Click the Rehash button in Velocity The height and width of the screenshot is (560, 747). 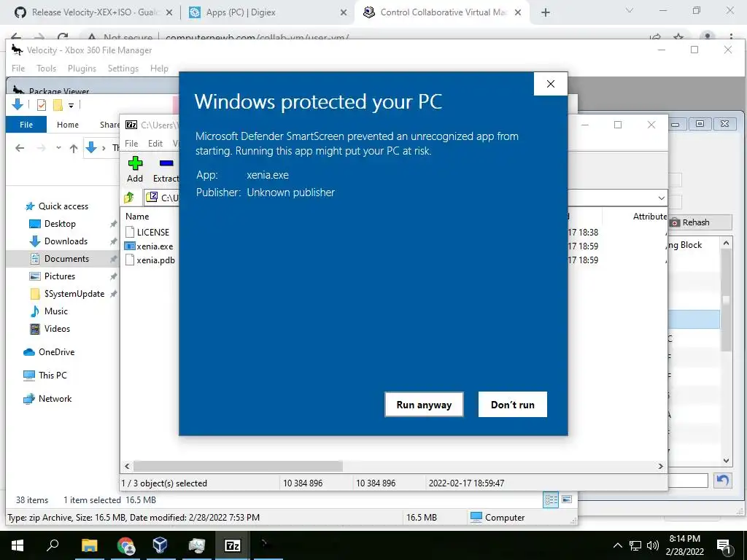click(x=700, y=222)
